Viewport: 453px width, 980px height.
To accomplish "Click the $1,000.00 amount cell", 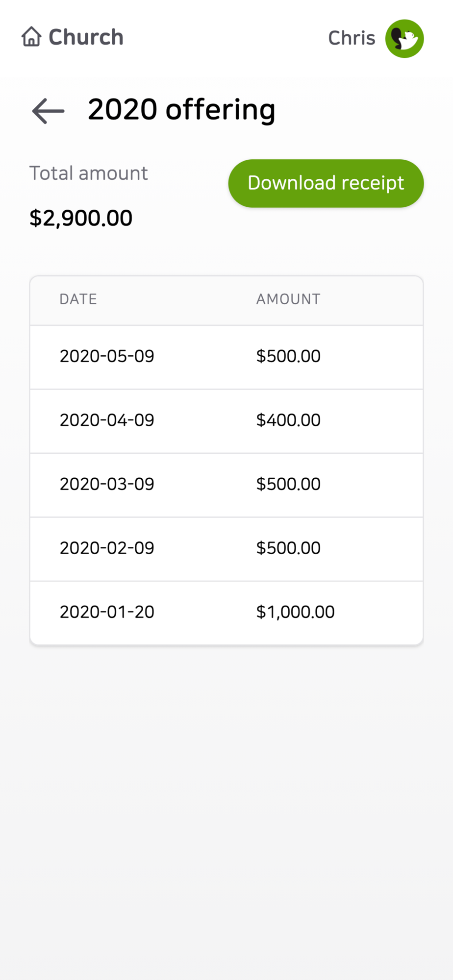I will pos(295,612).
